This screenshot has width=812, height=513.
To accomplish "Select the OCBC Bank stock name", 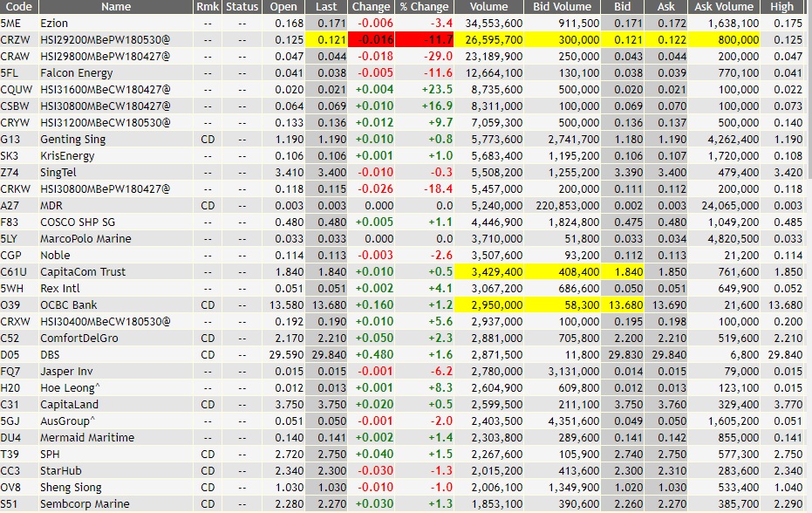I will pyautogui.click(x=68, y=305).
